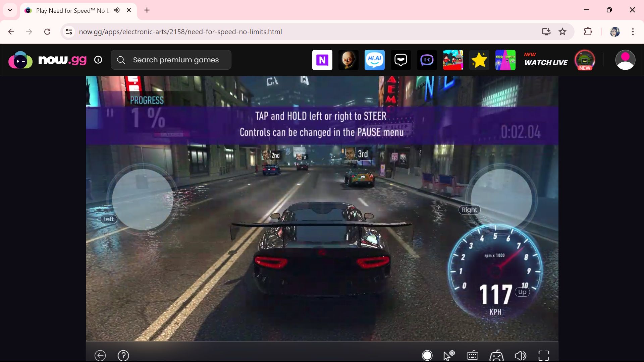Open the Chrome profile avatar
The width and height of the screenshot is (644, 362).
(x=614, y=32)
